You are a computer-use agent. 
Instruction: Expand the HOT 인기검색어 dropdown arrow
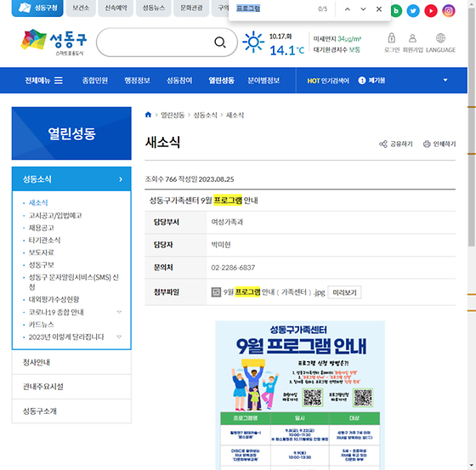point(445,80)
